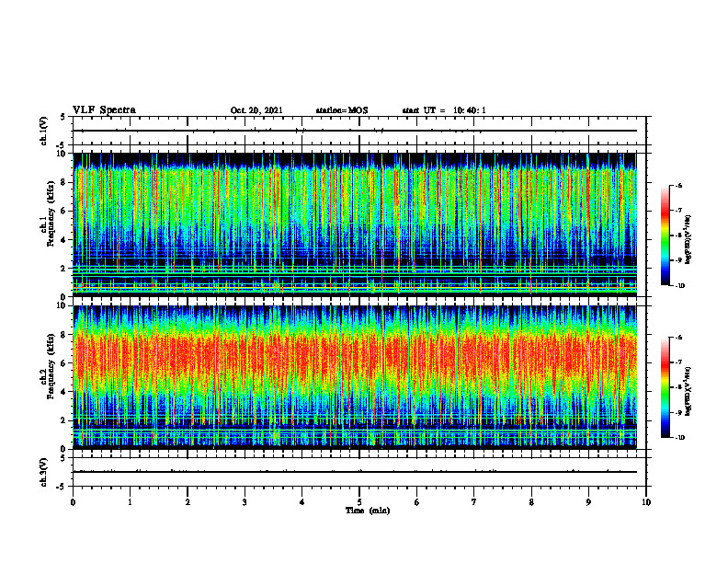Click the "-6" tick on ch.2 color bar
The image size is (728, 563).
pyautogui.click(x=679, y=338)
